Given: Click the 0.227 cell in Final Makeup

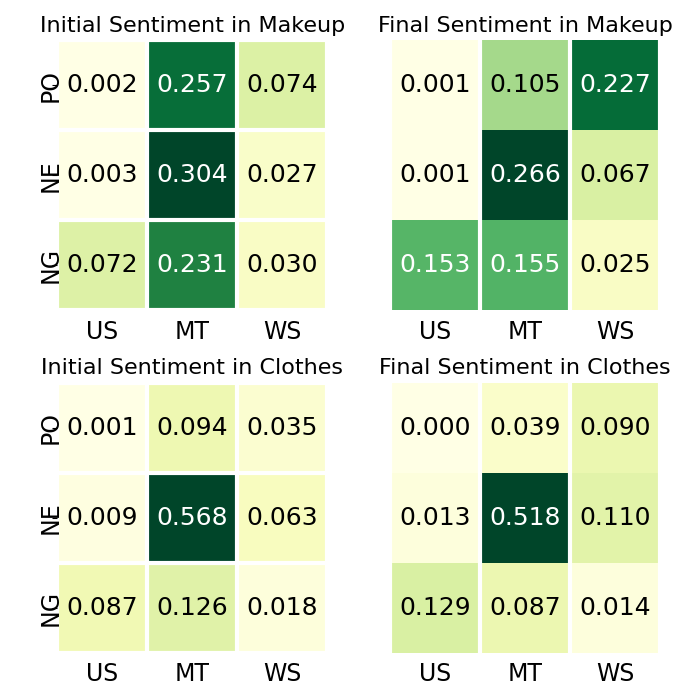Looking at the screenshot, I should coord(615,85).
